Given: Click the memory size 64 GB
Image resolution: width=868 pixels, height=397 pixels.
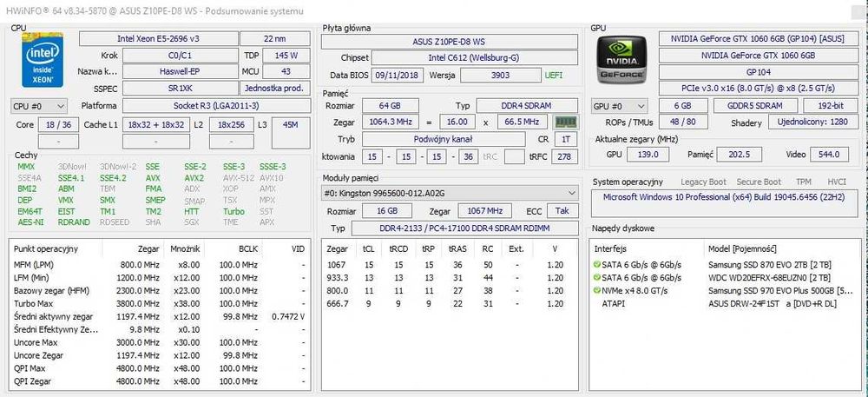Looking at the screenshot, I should 391,106.
